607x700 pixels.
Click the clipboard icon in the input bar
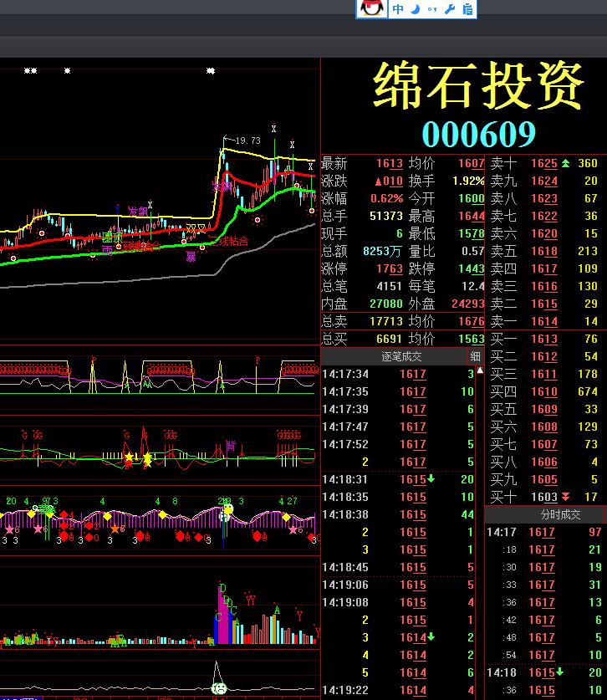point(467,9)
